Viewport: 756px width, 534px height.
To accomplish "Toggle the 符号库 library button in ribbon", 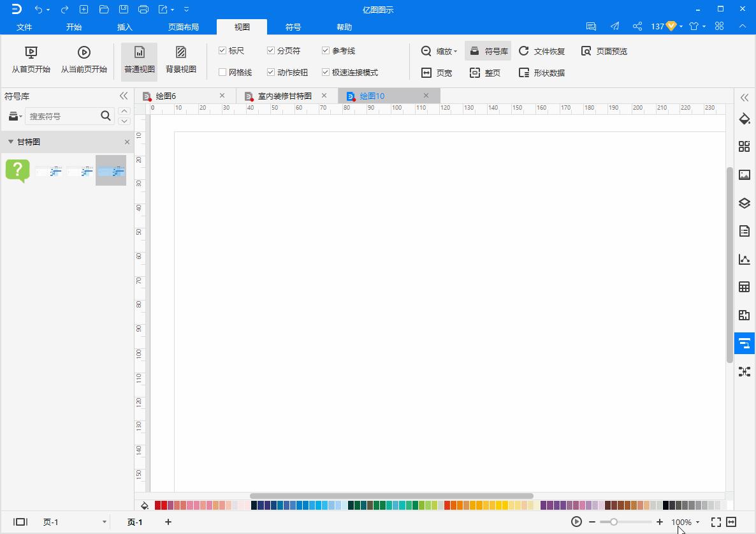I will tap(488, 51).
